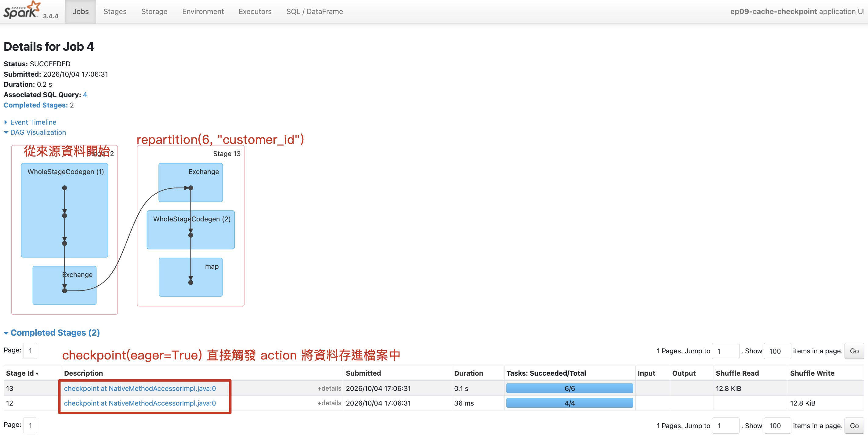The image size is (868, 441).
Task: Open the Jobs tab
Action: click(81, 12)
